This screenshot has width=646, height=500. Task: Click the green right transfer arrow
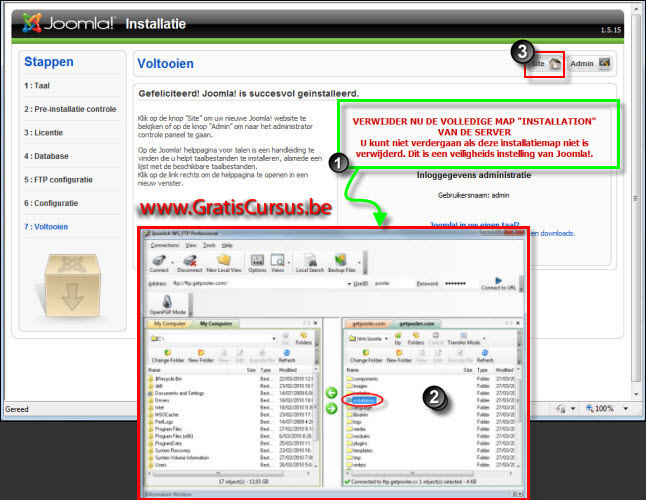coord(332,408)
